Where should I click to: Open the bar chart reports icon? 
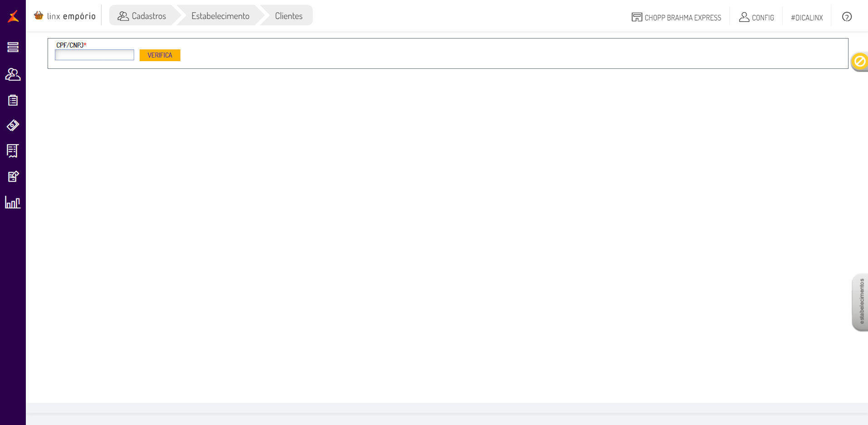(13, 202)
